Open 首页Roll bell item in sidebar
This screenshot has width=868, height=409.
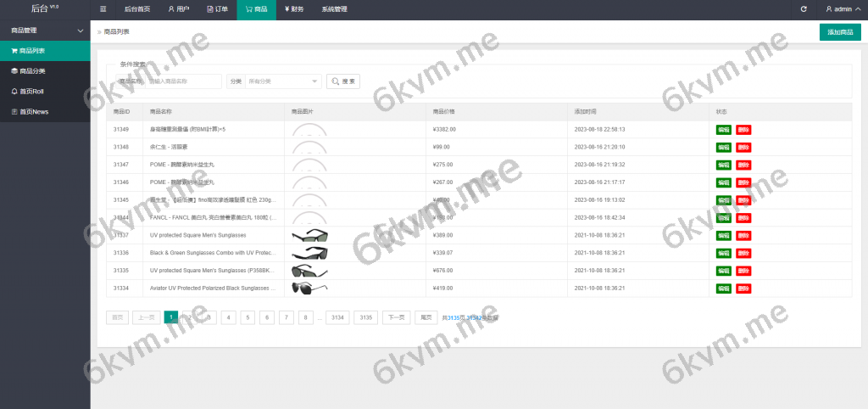(45, 92)
